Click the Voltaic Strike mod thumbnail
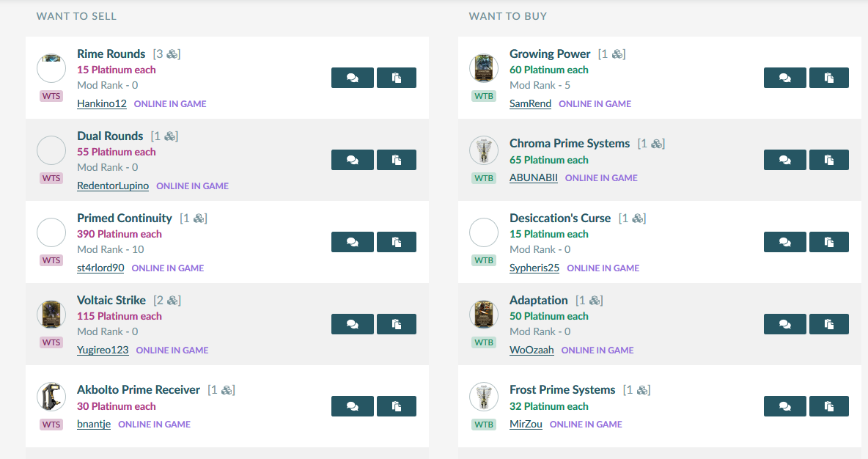 pos(51,315)
